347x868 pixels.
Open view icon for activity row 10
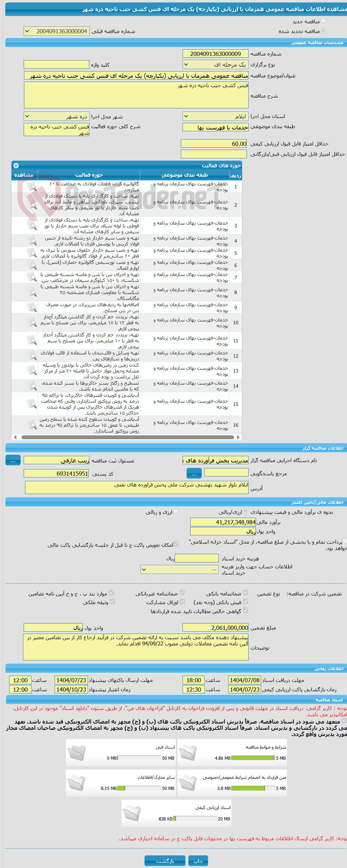[32, 323]
